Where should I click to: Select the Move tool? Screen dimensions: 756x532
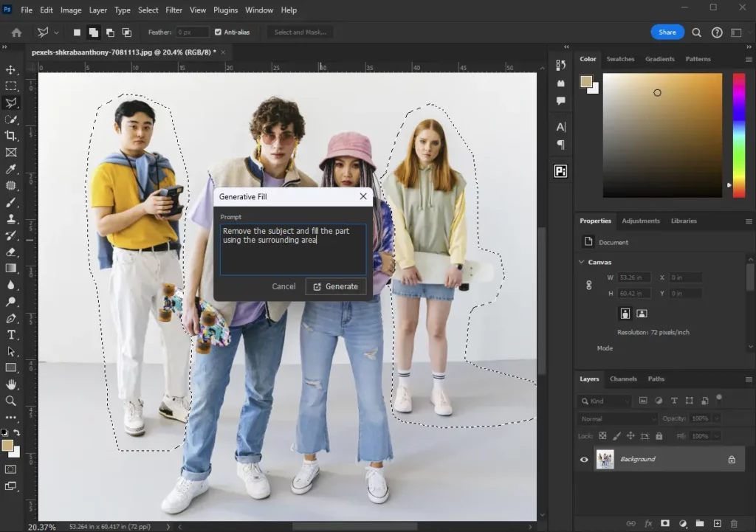11,70
